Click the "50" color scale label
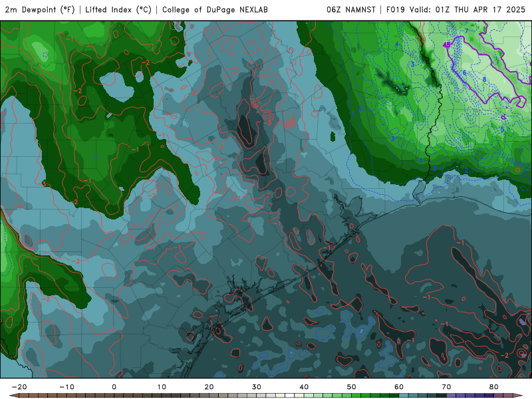Screen dimensions: 532x399 pyautogui.click(x=352, y=387)
